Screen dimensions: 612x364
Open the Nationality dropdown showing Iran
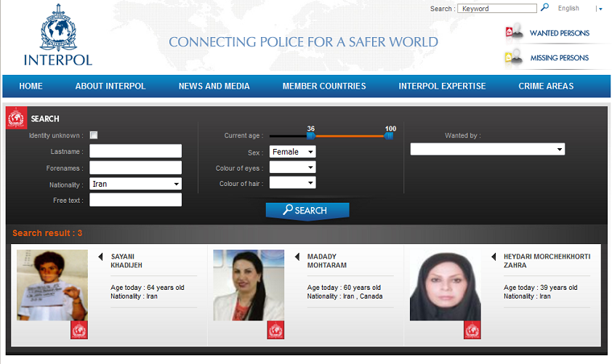click(135, 184)
